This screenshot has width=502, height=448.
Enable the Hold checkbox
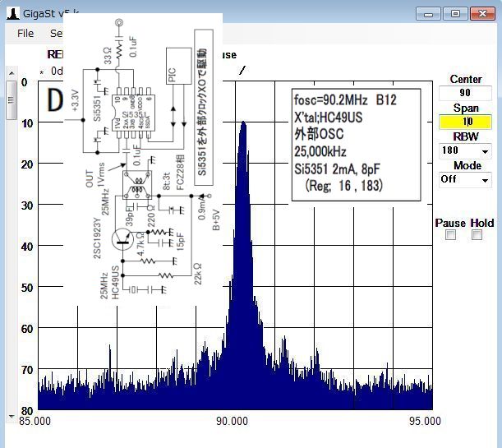tap(477, 235)
